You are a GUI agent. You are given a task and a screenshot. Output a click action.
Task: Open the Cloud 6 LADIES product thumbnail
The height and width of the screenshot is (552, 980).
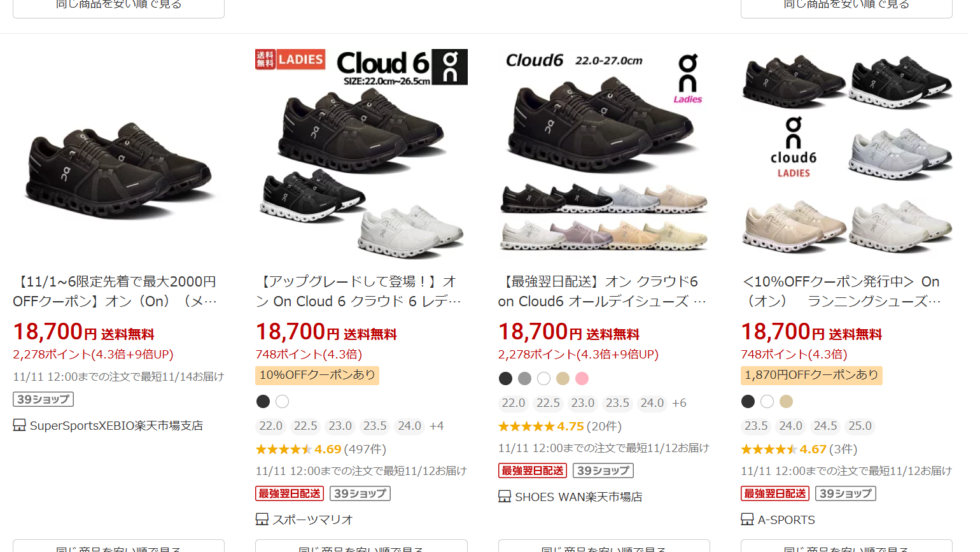click(x=361, y=153)
